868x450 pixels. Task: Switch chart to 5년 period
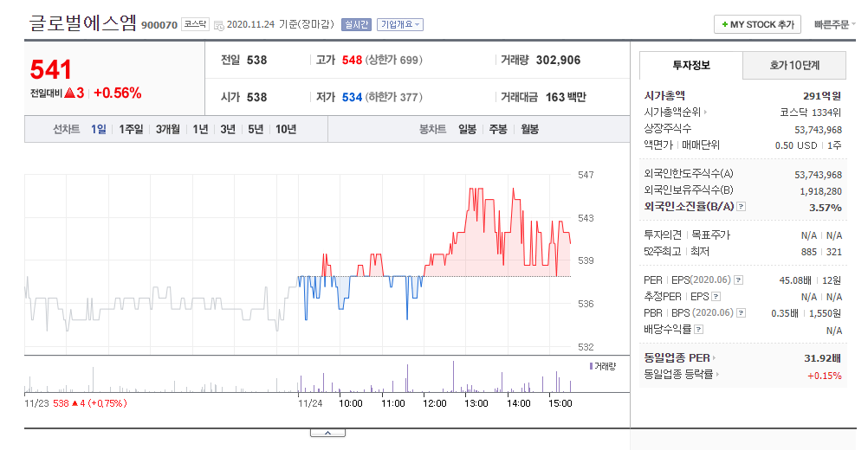[x=256, y=129]
